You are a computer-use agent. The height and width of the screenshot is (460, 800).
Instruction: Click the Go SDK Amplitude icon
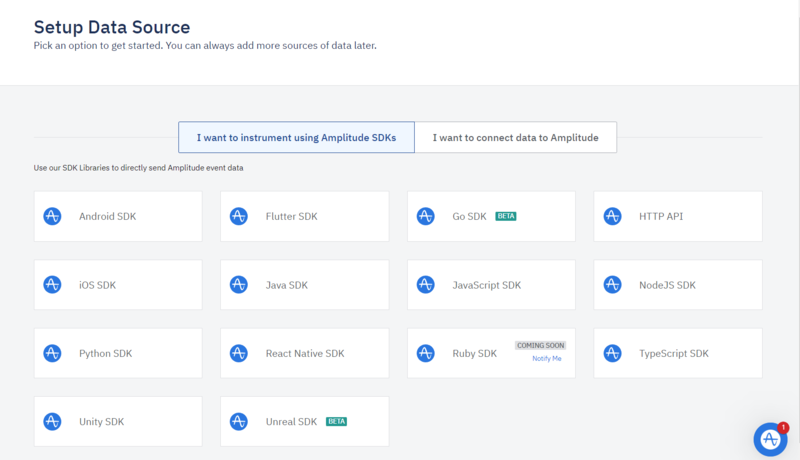[x=426, y=216]
